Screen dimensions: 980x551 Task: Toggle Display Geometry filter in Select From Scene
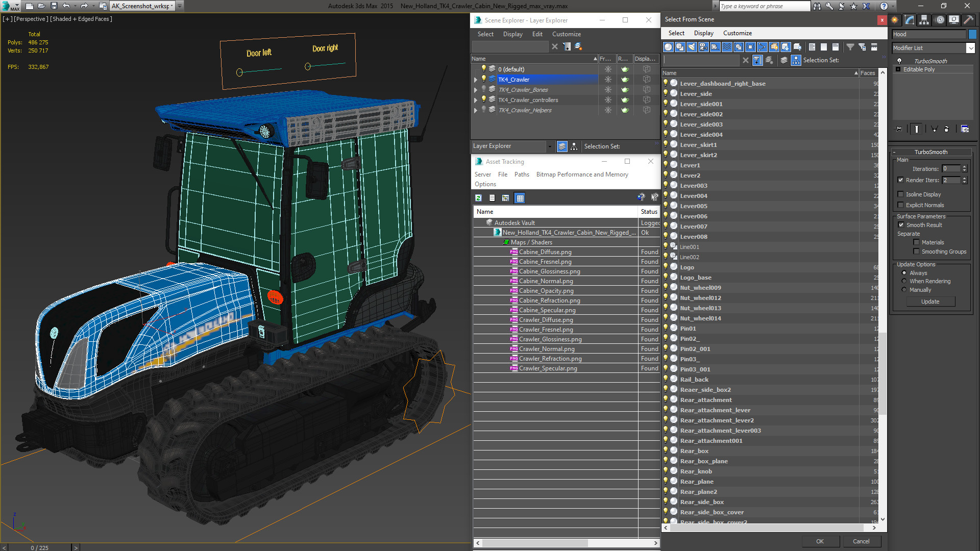pyautogui.click(x=668, y=47)
